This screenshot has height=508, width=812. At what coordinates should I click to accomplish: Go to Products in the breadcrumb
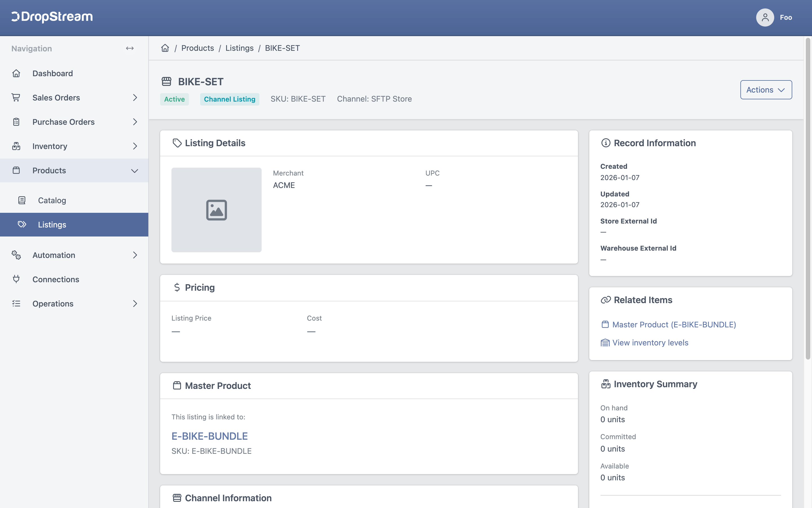click(198, 48)
